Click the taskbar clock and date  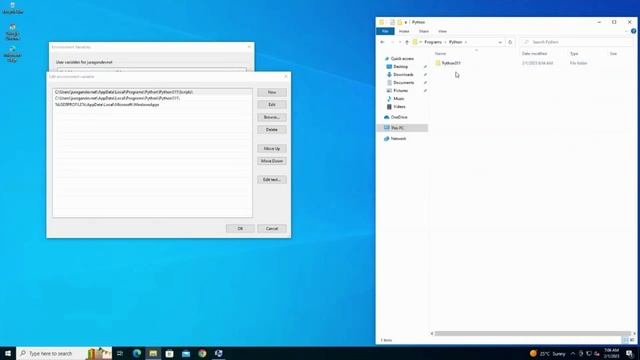pyautogui.click(x=611, y=353)
